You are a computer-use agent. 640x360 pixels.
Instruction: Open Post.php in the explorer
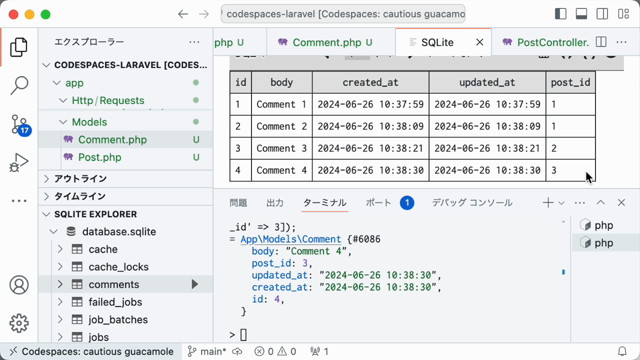point(100,158)
